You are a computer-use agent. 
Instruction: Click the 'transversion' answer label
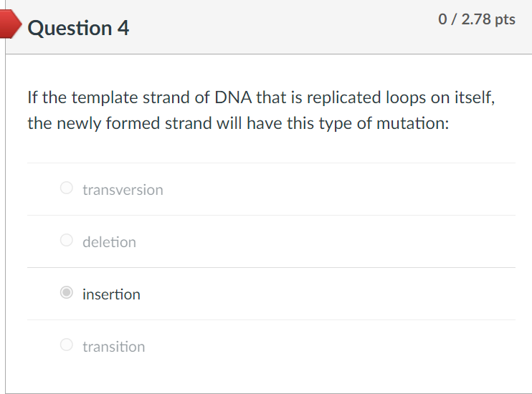[x=123, y=190]
